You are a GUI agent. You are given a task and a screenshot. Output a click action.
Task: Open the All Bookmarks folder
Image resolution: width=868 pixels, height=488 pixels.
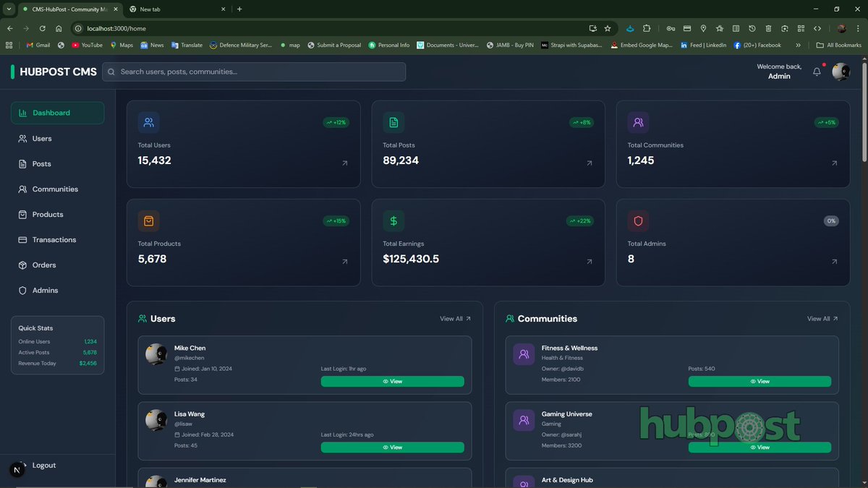pyautogui.click(x=839, y=45)
